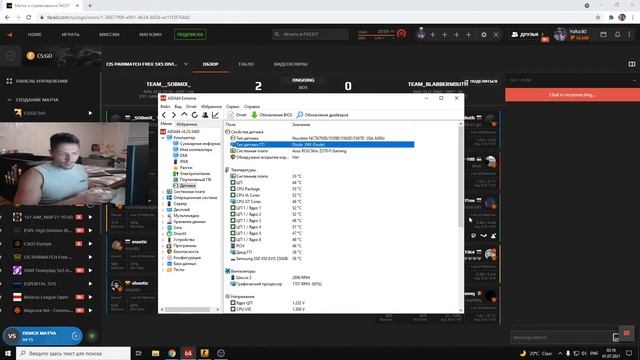Expand the DirectX tree node

pyautogui.click(x=163, y=234)
